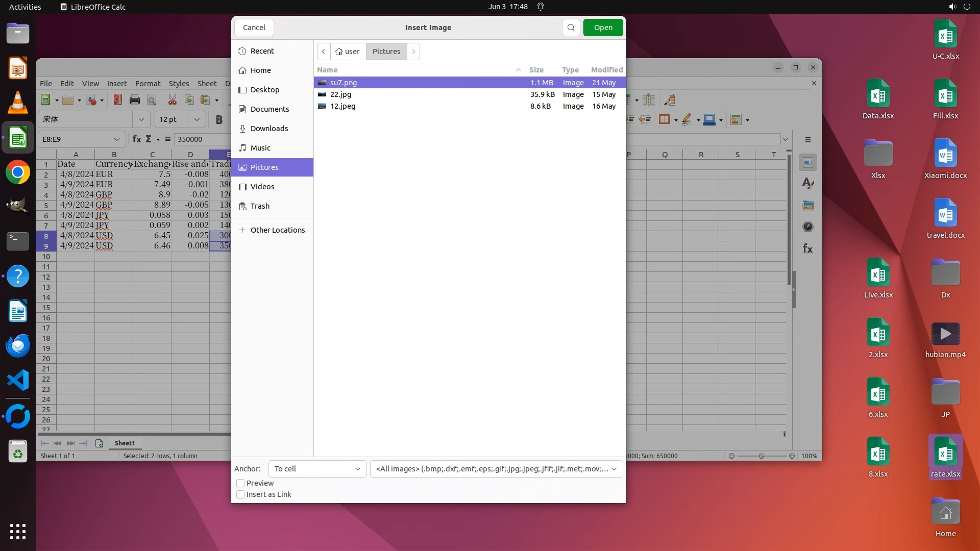Expand the font size 12 pt dropdown
The image size is (980, 551).
[x=197, y=119]
